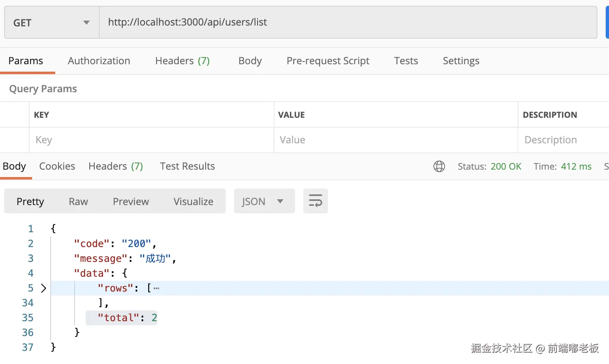Switch response view to Raw

(78, 201)
